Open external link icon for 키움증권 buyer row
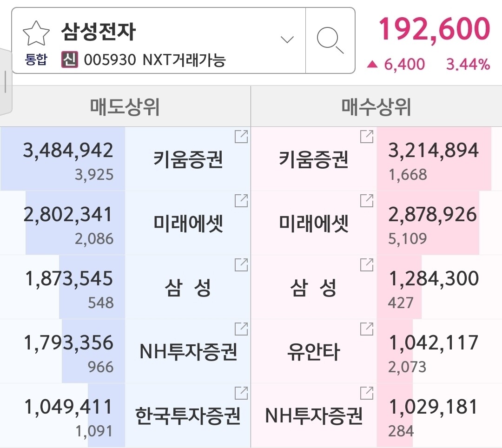The image size is (502, 448). (x=367, y=137)
